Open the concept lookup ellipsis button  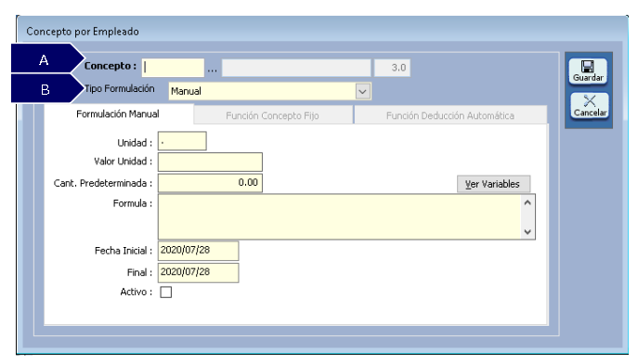[x=212, y=70]
